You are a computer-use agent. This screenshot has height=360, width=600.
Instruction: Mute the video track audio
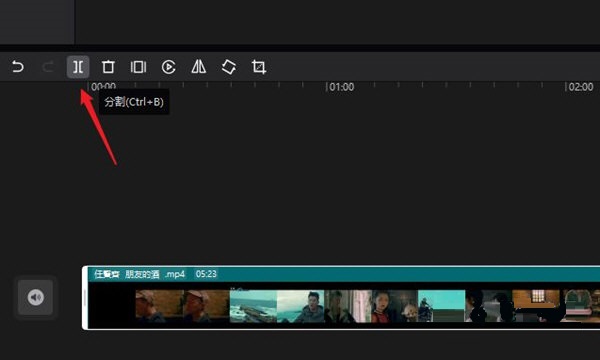point(36,297)
